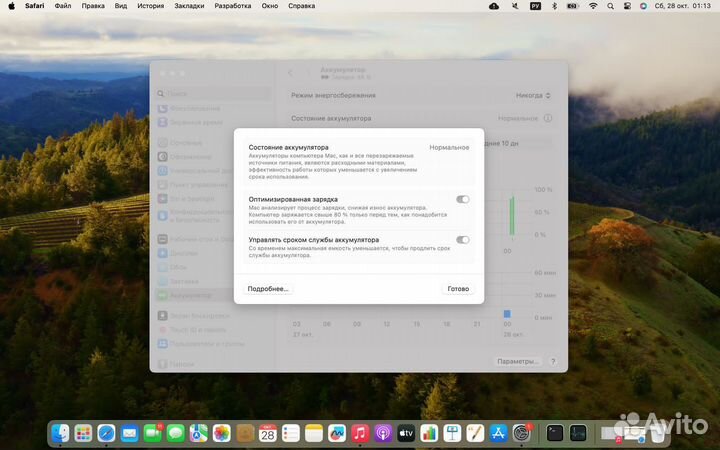The height and width of the screenshot is (450, 720).
Task: Open Podcasts from the Dock
Action: point(383,433)
